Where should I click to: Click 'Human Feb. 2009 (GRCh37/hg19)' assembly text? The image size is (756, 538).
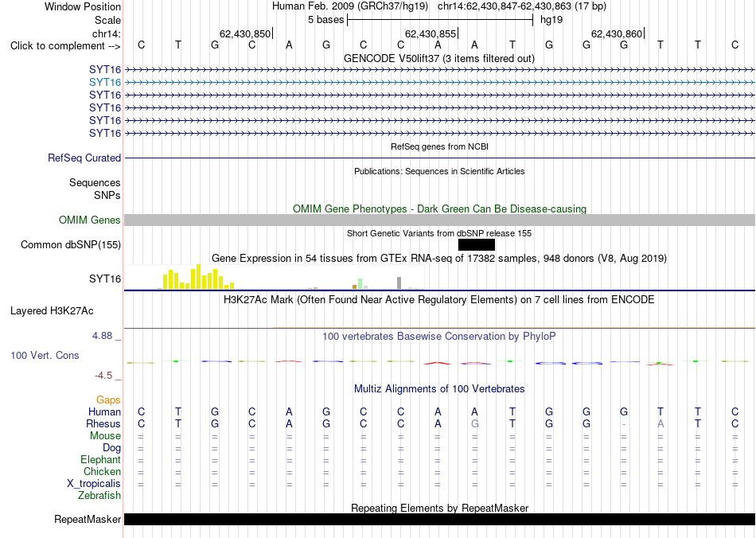pos(350,6)
